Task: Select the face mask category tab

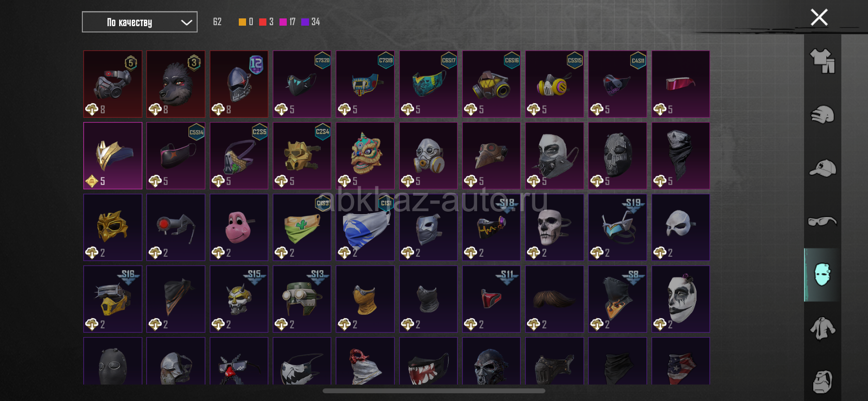Action: click(x=822, y=275)
